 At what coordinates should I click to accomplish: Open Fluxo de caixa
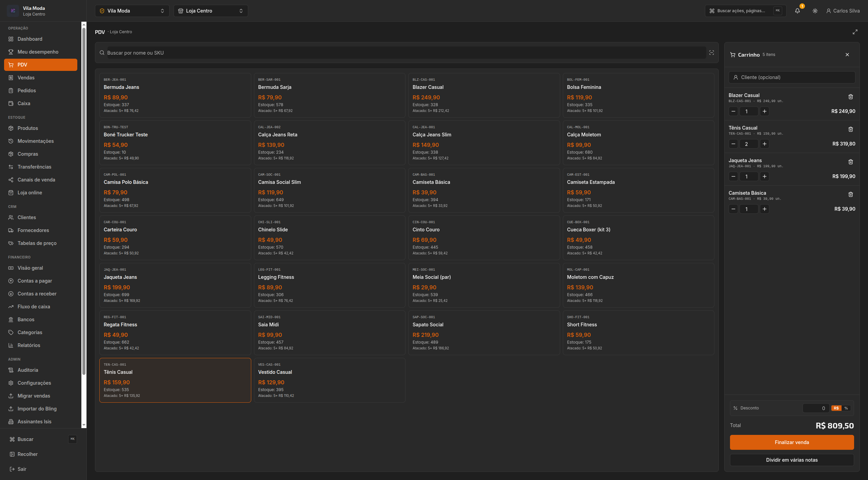[41, 307]
